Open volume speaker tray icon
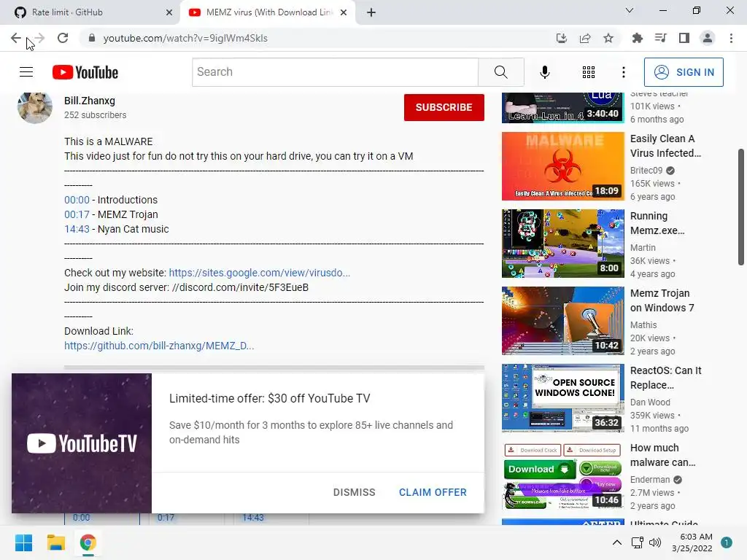747x560 pixels. click(656, 542)
